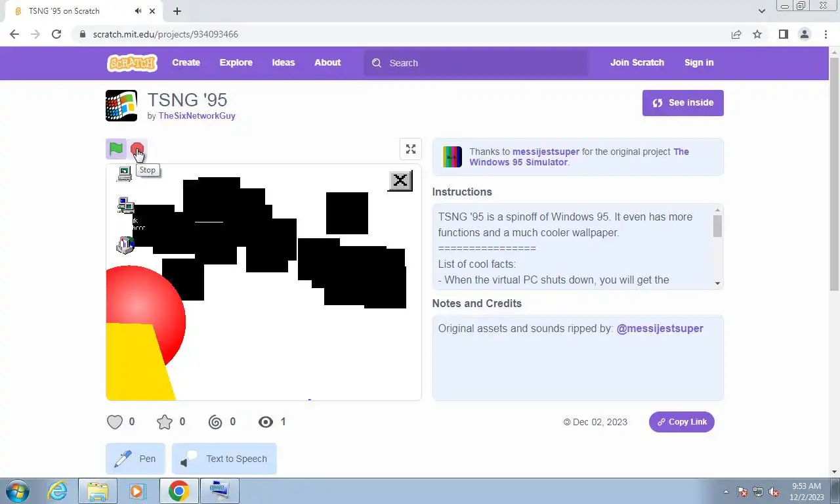Click the network tray icon
Viewport: 840px width, 504px height.
758,492
